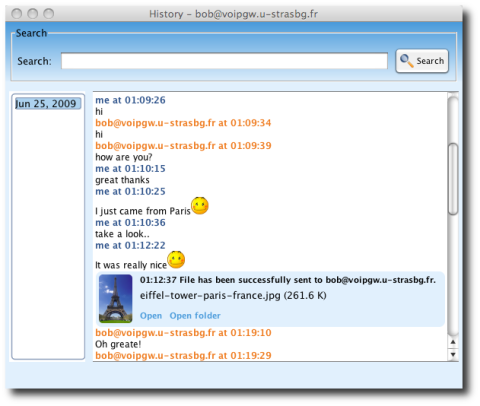Screen dimensions: 480x406
Task: Click the window title 'History - bob@voipgw.u-strasbg.fr'
Action: click(x=233, y=14)
